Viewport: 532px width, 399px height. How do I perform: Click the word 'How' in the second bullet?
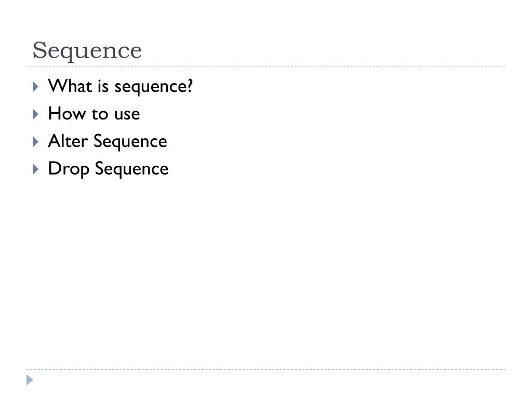coord(67,113)
